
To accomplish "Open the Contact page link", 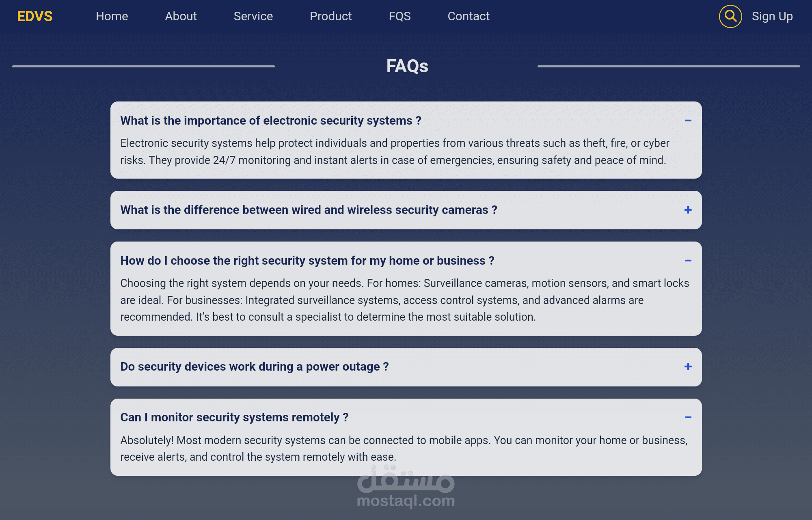I will click(468, 16).
